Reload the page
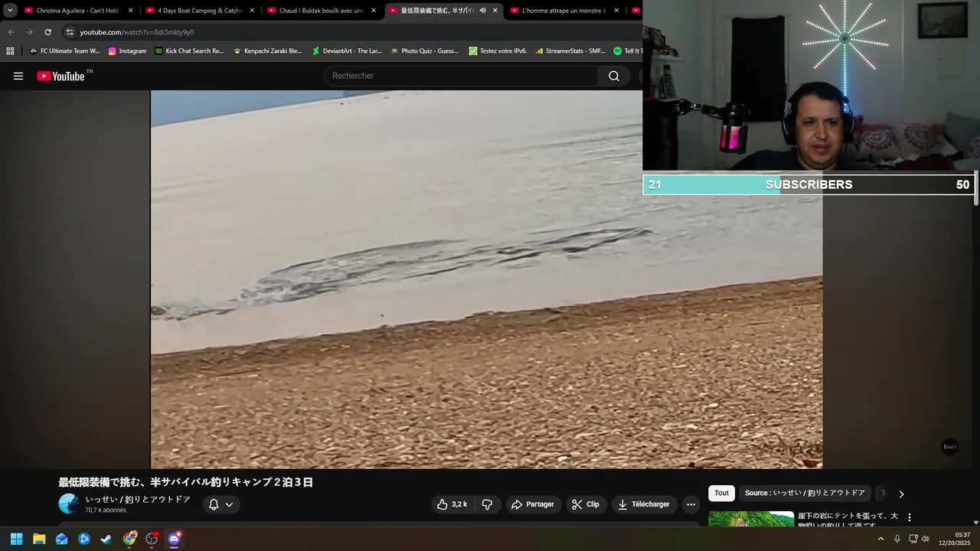Screen dimensions: 980x551 click(x=47, y=32)
